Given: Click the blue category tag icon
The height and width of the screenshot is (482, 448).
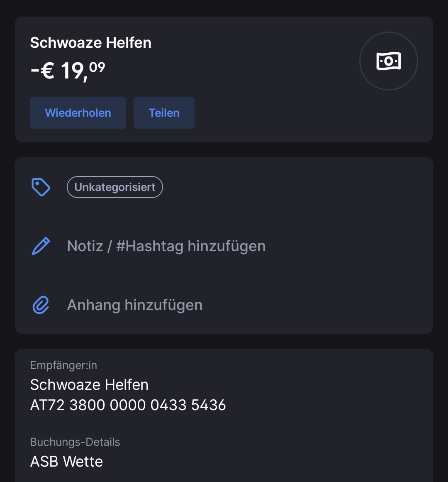Looking at the screenshot, I should point(41,187).
